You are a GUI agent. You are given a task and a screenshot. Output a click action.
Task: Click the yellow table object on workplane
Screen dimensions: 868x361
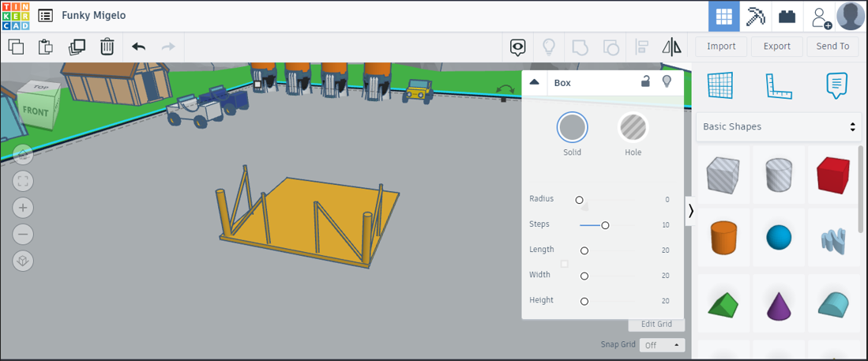click(x=308, y=219)
